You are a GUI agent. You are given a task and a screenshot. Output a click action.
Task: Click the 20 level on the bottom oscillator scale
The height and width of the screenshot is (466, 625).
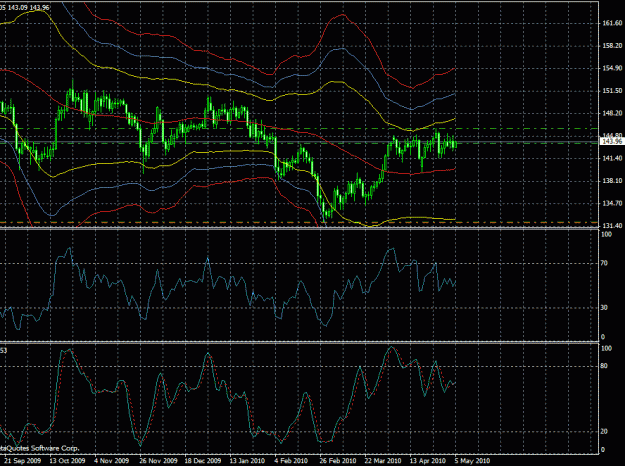point(604,432)
